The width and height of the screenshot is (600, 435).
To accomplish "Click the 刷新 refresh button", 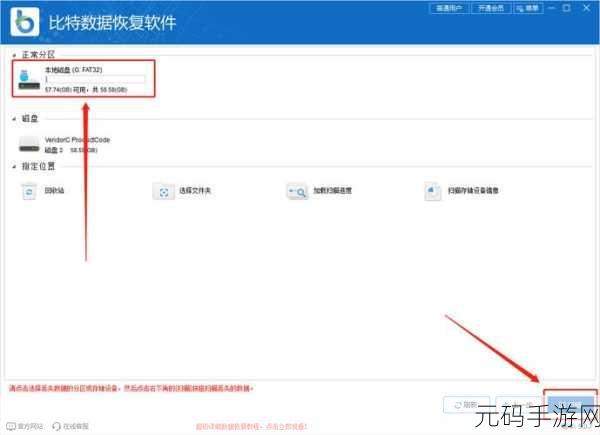I will (x=466, y=405).
